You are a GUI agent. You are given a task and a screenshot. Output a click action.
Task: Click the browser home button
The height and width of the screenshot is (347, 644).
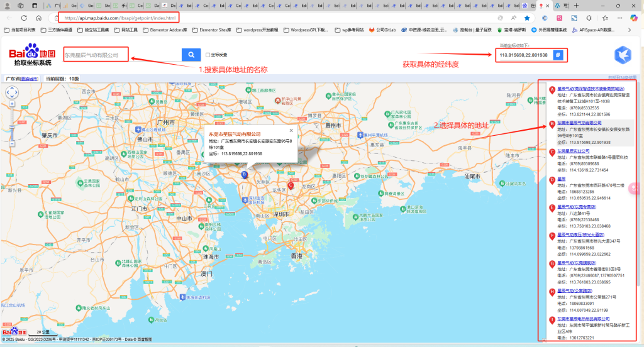pos(38,18)
